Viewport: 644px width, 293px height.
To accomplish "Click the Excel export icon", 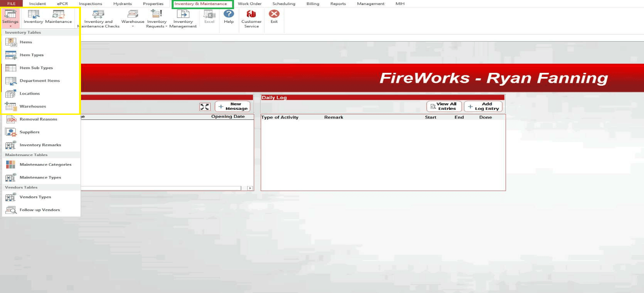I will [x=209, y=17].
